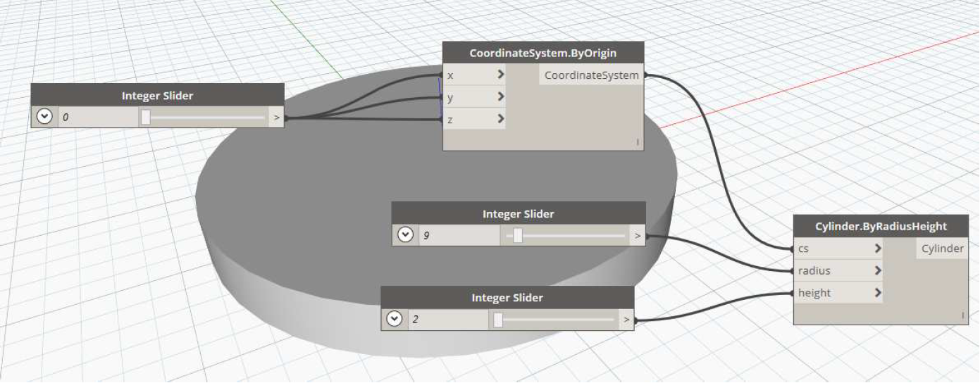Image resolution: width=980 pixels, height=383 pixels.
Task: Select the height input port label
Action: click(x=814, y=293)
